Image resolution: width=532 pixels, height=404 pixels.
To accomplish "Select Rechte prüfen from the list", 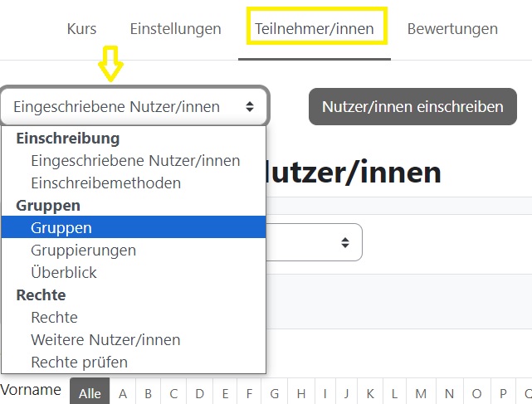I will (x=79, y=362).
